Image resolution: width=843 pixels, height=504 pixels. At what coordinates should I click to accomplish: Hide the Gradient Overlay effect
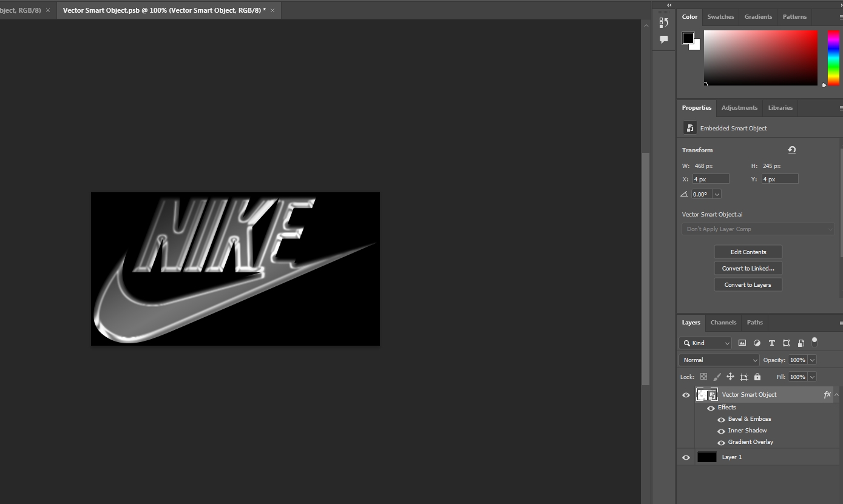coord(721,443)
